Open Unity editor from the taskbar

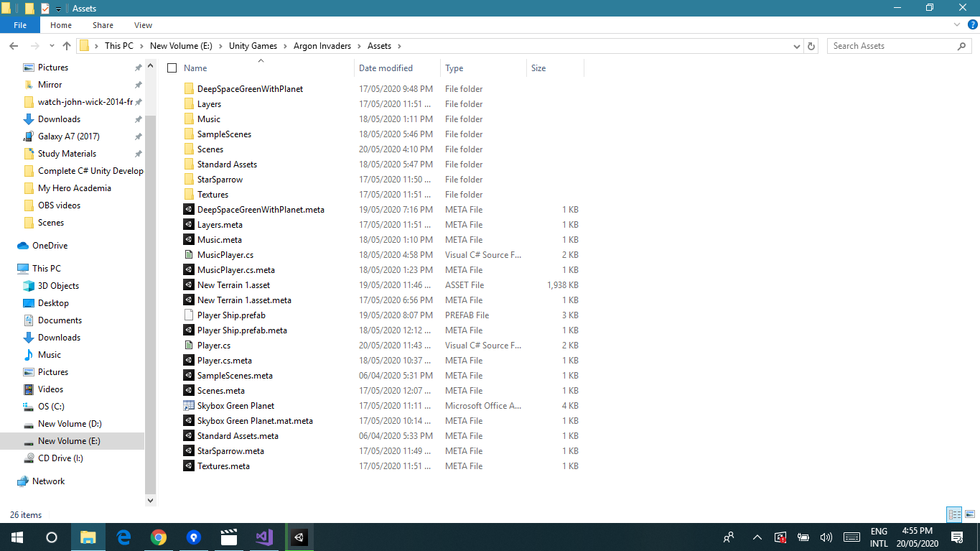click(299, 537)
